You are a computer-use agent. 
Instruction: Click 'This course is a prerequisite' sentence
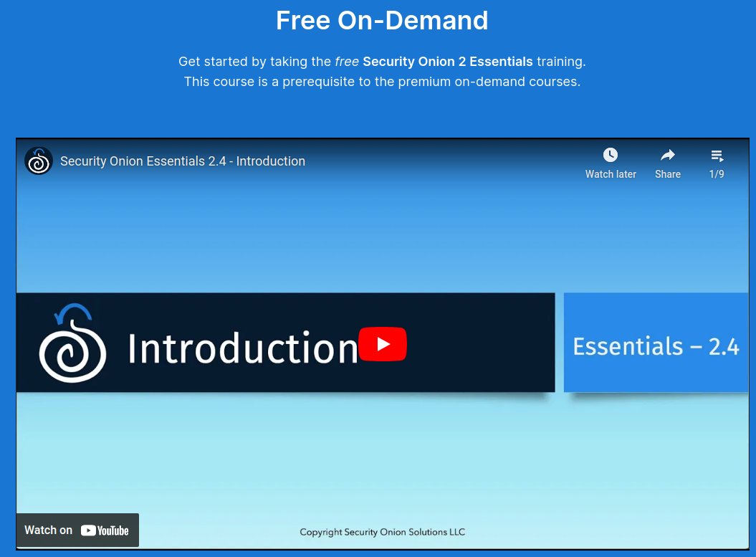click(x=382, y=82)
